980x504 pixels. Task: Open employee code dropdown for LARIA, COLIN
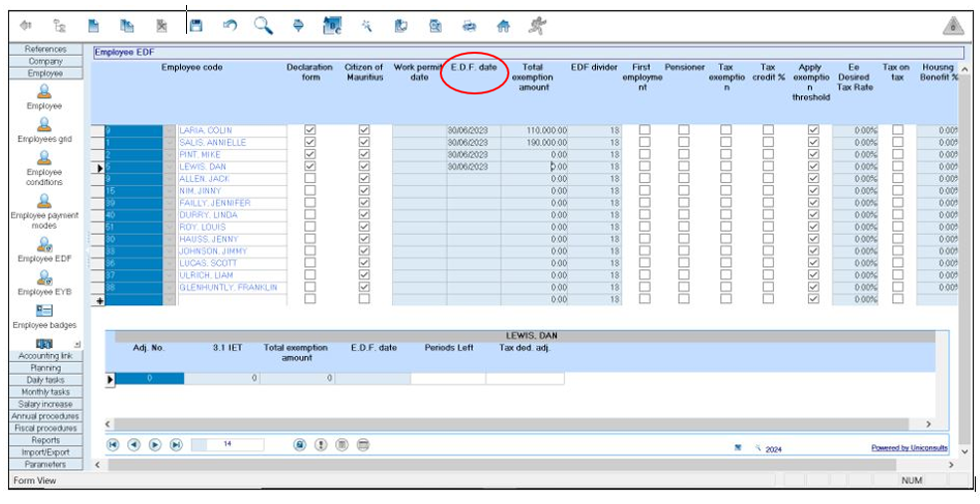pyautogui.click(x=169, y=130)
